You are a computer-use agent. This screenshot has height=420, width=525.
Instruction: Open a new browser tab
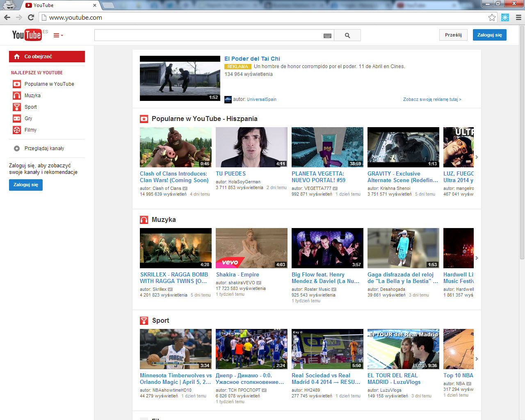pyautogui.click(x=108, y=5)
